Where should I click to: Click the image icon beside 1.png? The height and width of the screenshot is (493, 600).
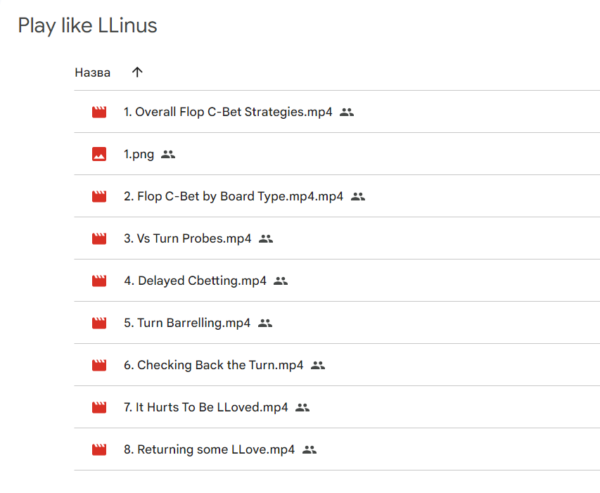tap(99, 154)
